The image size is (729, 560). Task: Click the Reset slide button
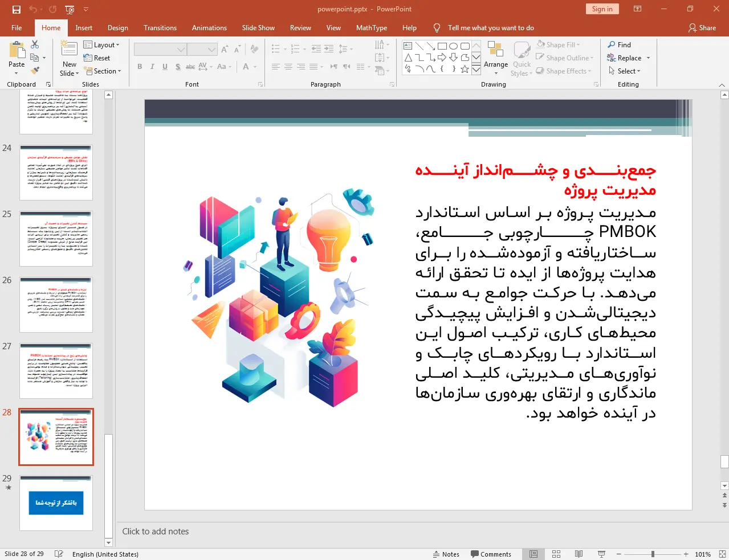tap(97, 58)
